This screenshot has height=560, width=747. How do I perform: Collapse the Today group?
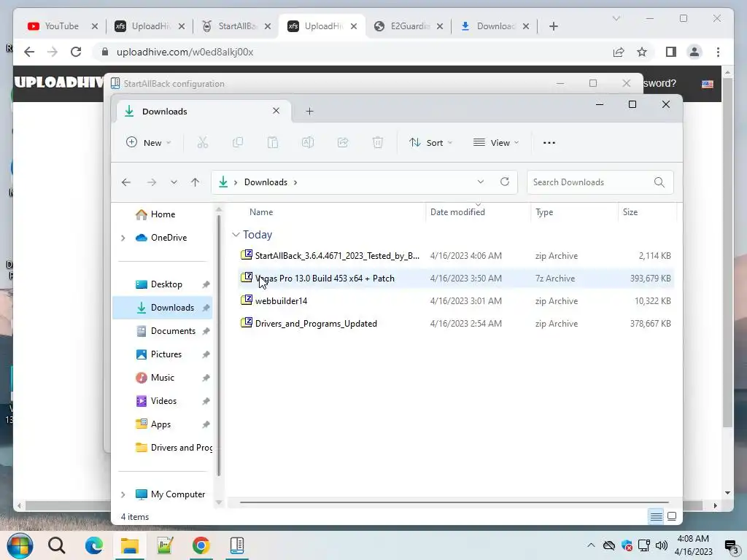236,235
